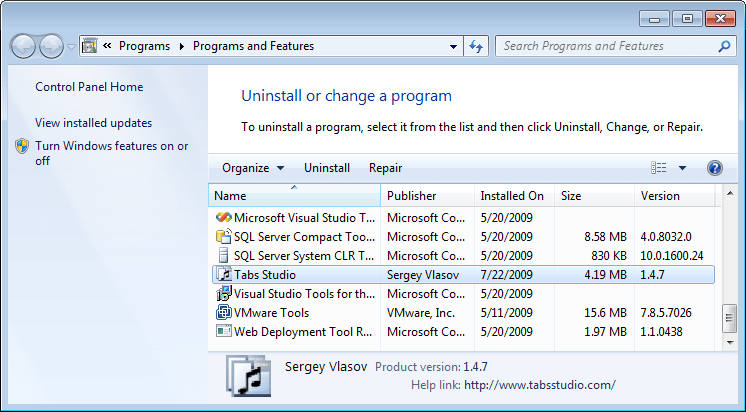
Task: Click the 7.8.5.7026 version cell
Action: click(666, 313)
